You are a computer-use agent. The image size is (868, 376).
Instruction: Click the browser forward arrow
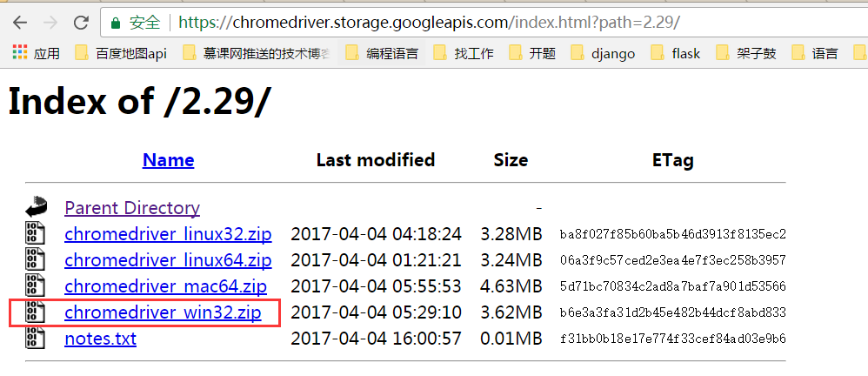tap(50, 23)
